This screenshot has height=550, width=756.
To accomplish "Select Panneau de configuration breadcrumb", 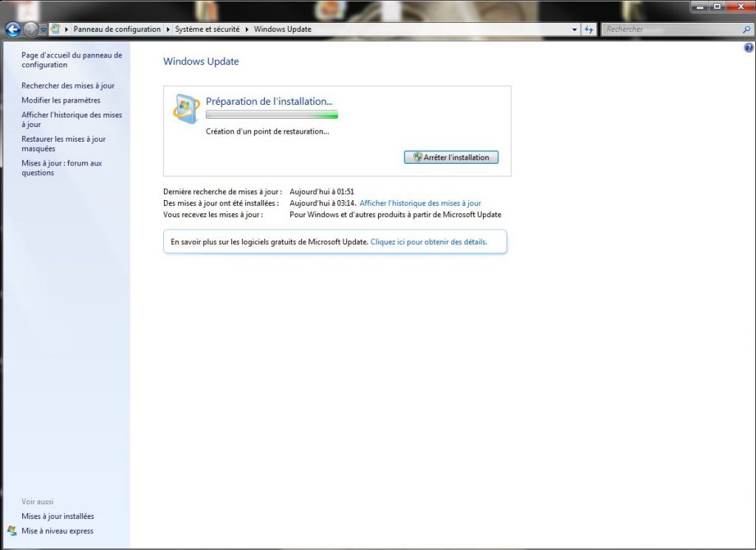I will coord(117,30).
